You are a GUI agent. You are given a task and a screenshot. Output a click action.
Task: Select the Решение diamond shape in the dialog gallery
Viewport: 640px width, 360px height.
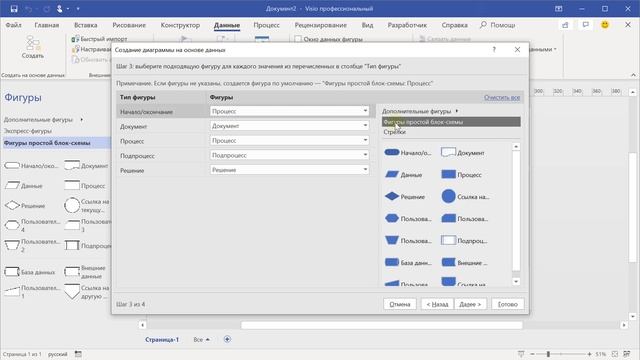coord(405,197)
